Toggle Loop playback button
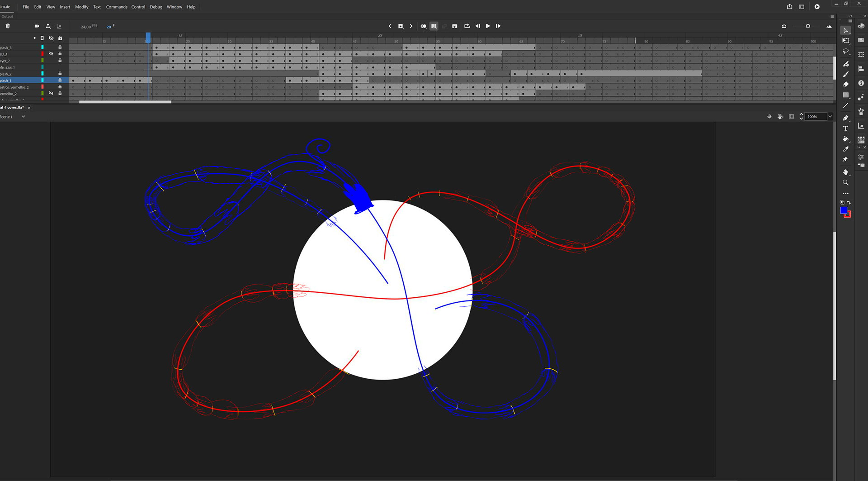This screenshot has height=481, width=868. tap(467, 26)
